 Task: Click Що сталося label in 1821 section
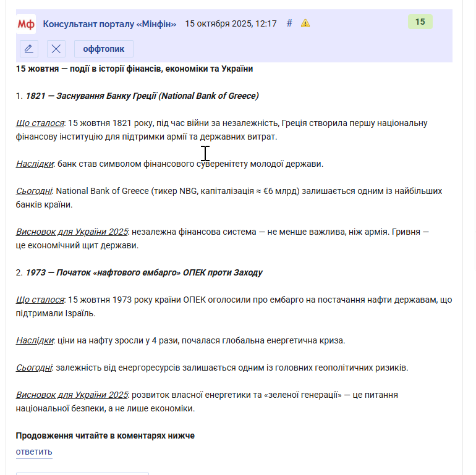tap(40, 123)
